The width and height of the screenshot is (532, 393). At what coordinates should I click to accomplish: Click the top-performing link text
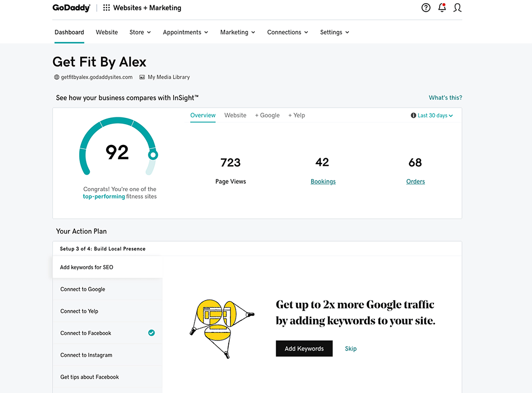tap(104, 196)
